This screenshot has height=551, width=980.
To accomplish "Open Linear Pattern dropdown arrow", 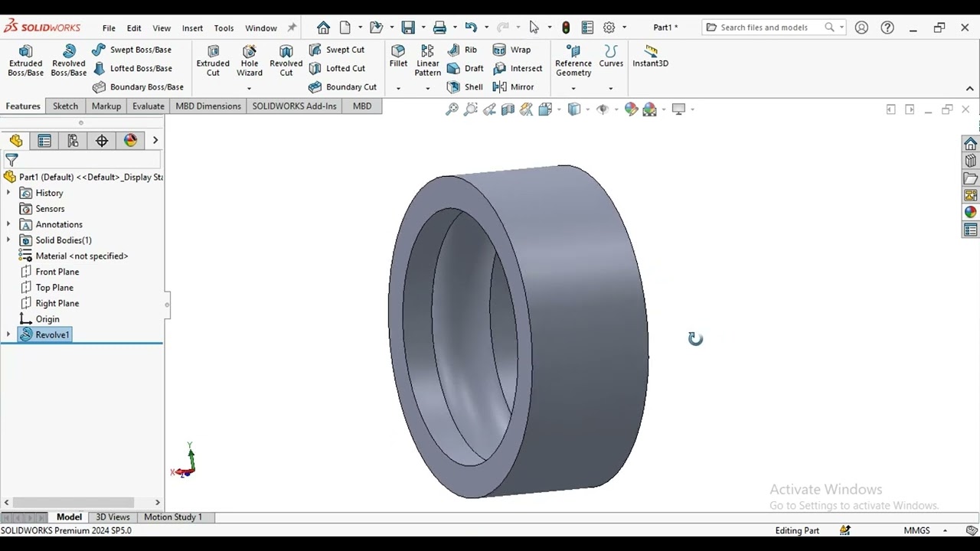I will click(x=427, y=89).
